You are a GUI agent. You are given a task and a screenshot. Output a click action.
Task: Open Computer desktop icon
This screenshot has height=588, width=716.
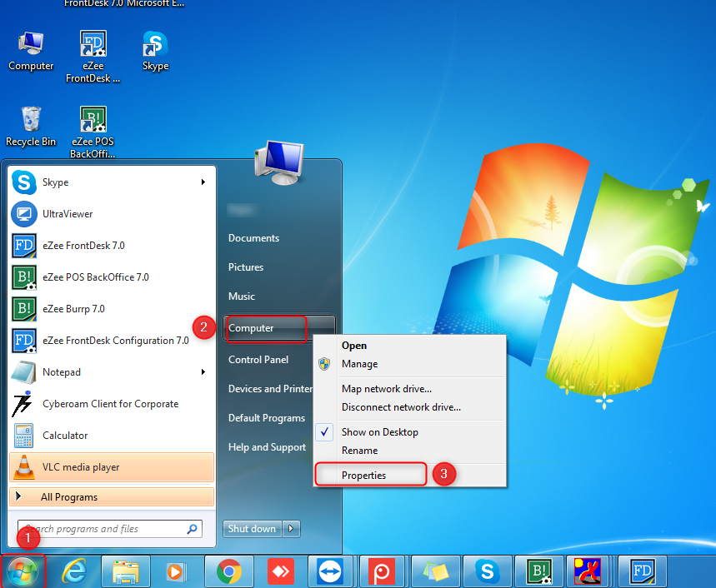click(31, 51)
